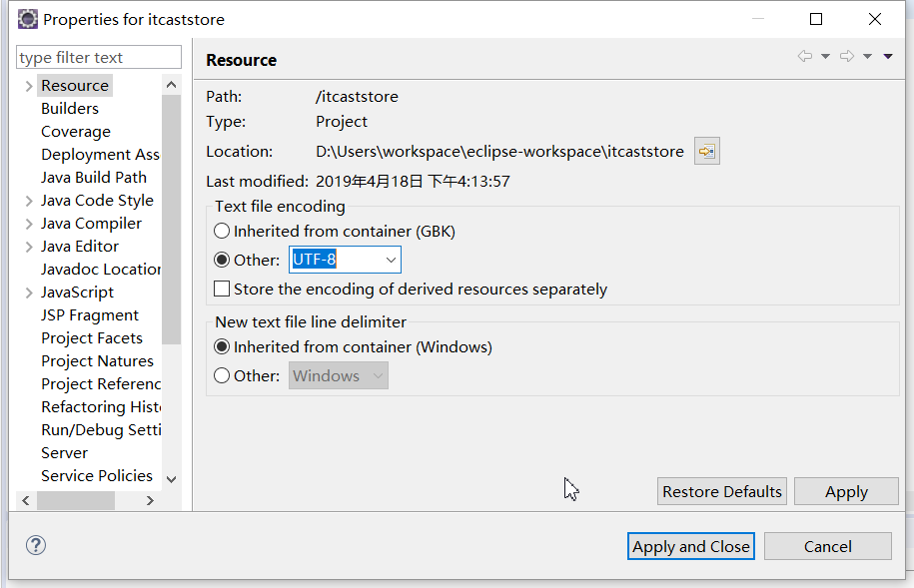
Task: Select Java Build Path in sidebar
Action: coord(94,178)
